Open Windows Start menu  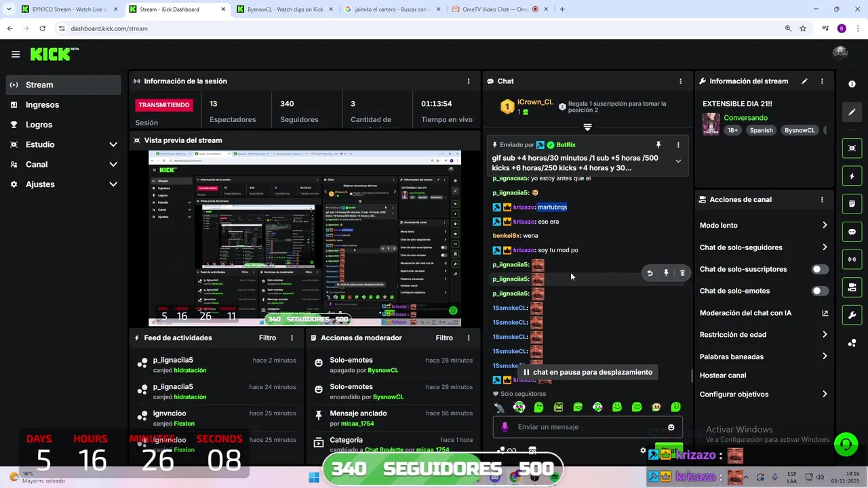(x=314, y=477)
